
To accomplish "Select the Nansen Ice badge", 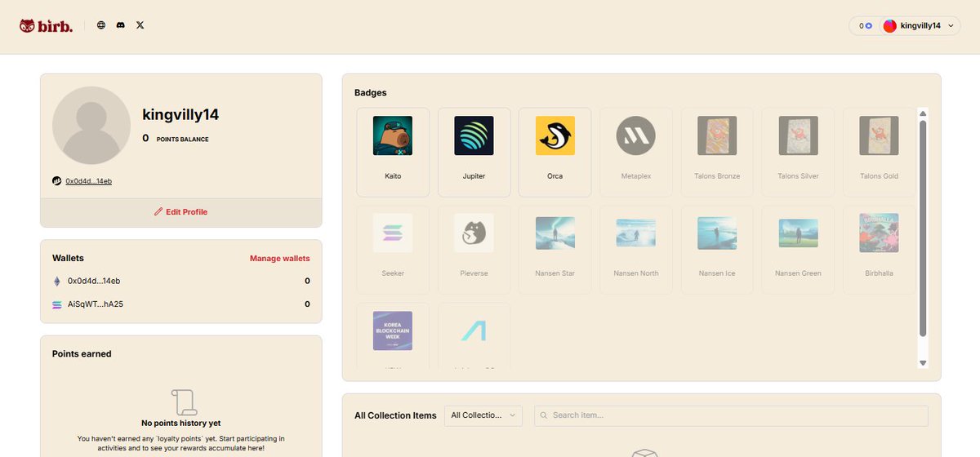I will (x=717, y=250).
